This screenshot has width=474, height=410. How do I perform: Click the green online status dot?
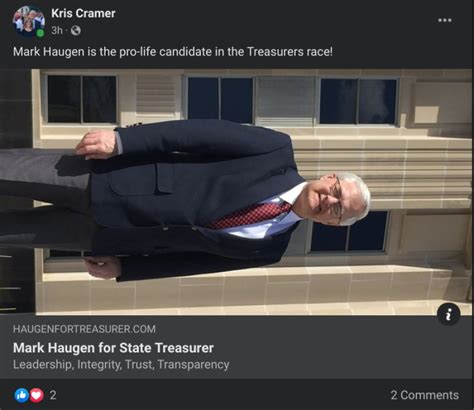coord(40,33)
